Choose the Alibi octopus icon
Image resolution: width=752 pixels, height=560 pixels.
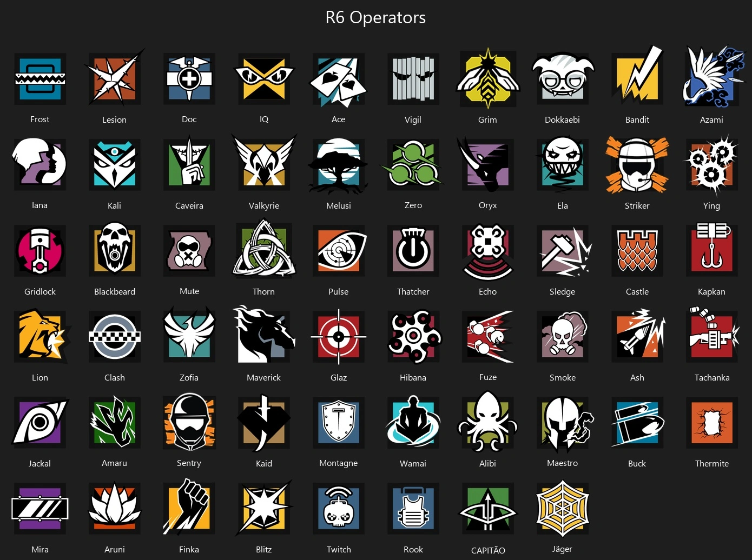tap(488, 422)
